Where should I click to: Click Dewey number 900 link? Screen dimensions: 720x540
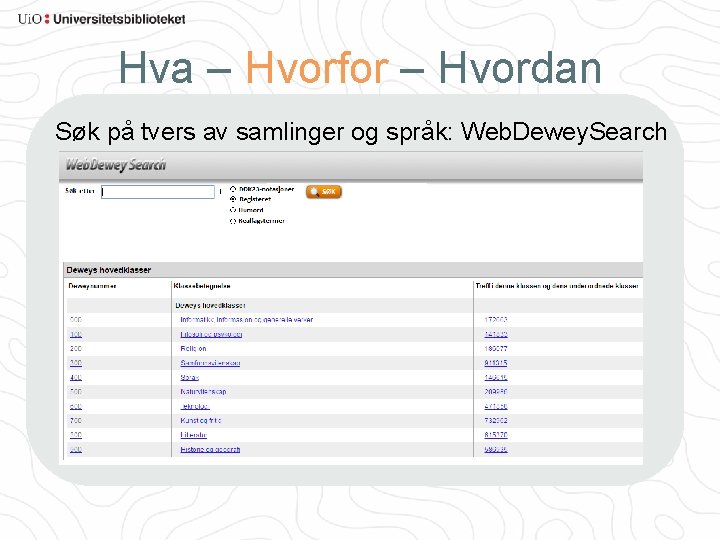76,449
